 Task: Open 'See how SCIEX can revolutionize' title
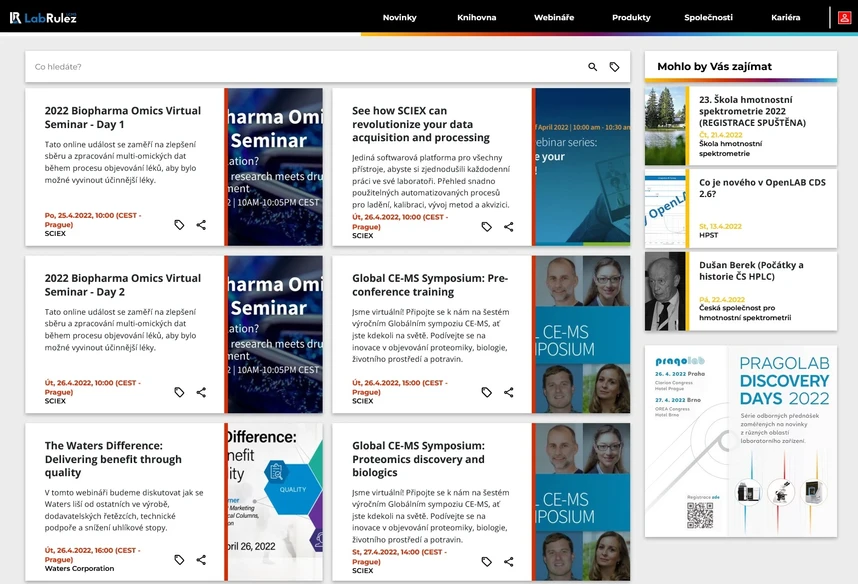point(421,124)
